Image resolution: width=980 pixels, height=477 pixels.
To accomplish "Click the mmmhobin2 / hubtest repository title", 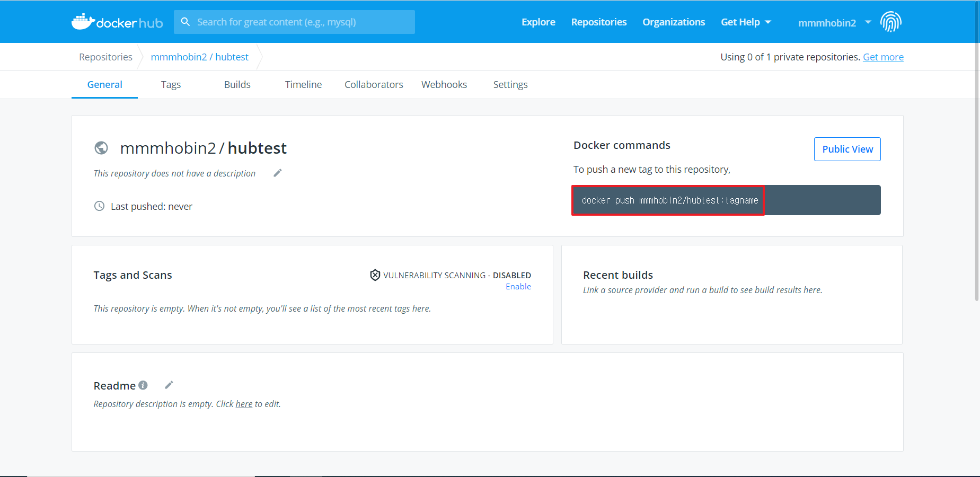I will coord(204,148).
